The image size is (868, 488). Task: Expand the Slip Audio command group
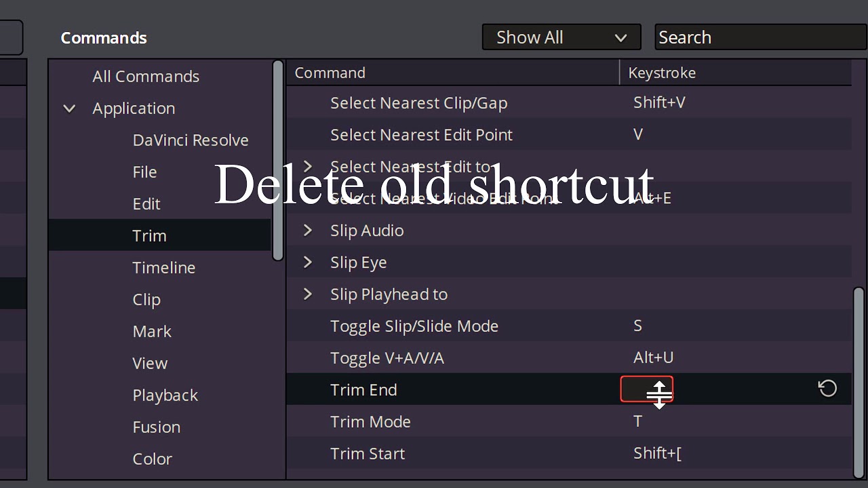pos(308,230)
